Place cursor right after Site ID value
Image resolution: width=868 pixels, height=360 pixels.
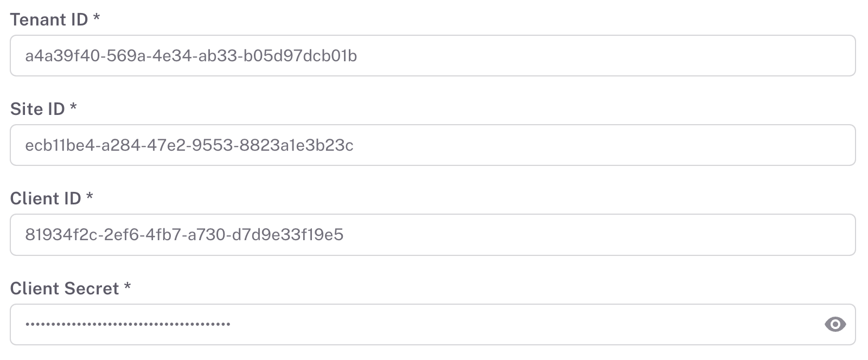tap(355, 145)
